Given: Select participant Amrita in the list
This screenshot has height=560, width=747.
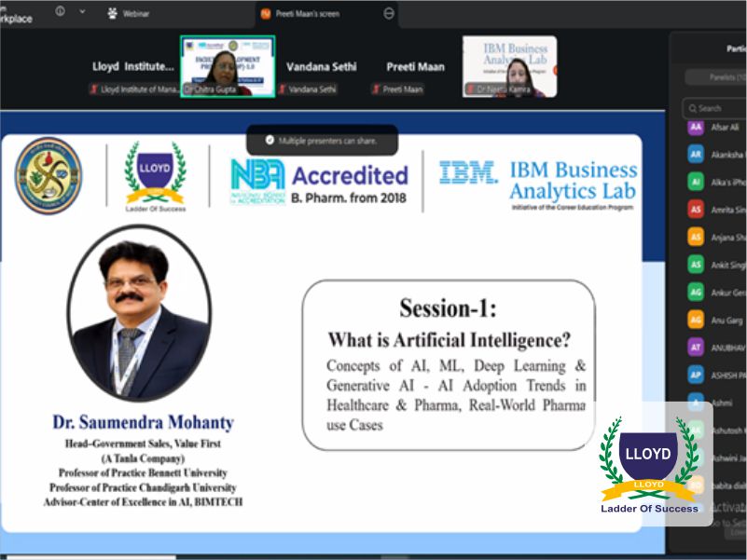Looking at the screenshot, I should [x=716, y=210].
